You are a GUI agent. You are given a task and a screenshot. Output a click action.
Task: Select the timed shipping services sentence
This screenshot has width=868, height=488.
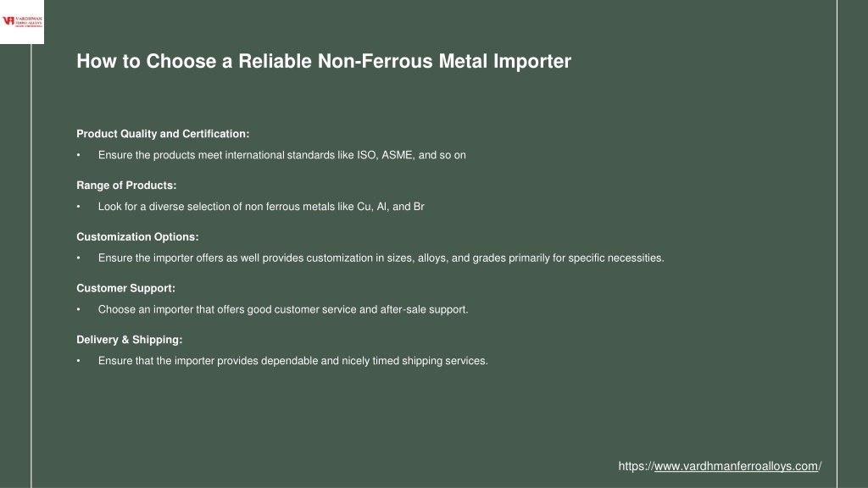pyautogui.click(x=292, y=361)
